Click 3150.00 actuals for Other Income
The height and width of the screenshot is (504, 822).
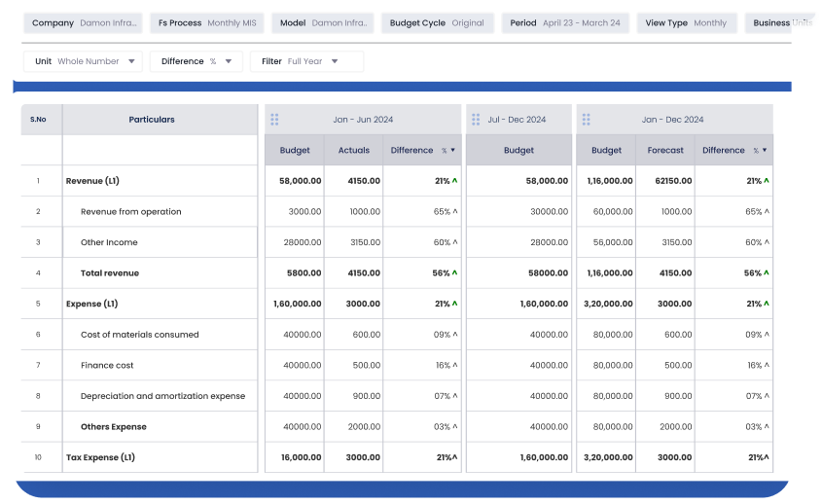click(x=366, y=242)
